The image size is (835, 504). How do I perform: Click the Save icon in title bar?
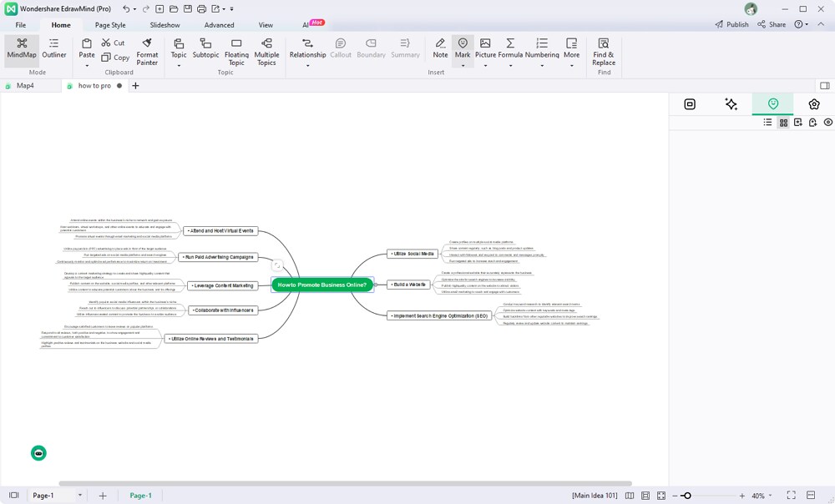[x=187, y=9]
